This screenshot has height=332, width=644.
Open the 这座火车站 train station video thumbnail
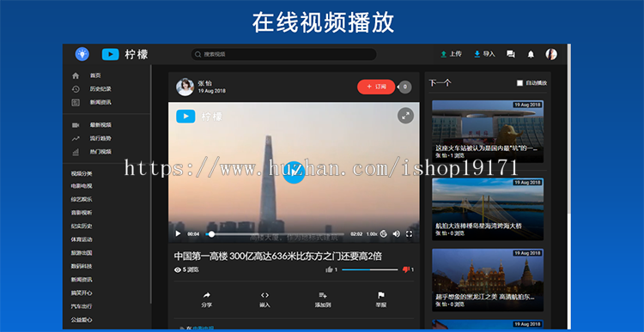[x=488, y=131]
